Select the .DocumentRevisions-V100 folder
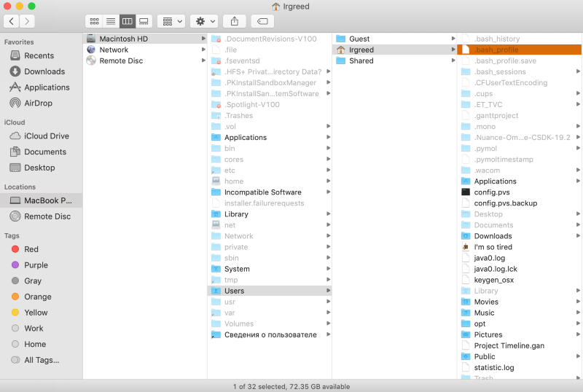583x392 pixels. pos(270,39)
